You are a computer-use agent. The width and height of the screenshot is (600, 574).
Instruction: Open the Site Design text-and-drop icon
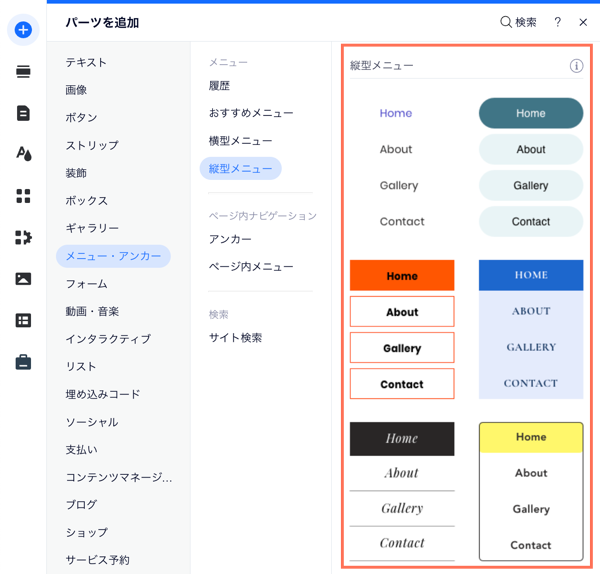(x=23, y=154)
